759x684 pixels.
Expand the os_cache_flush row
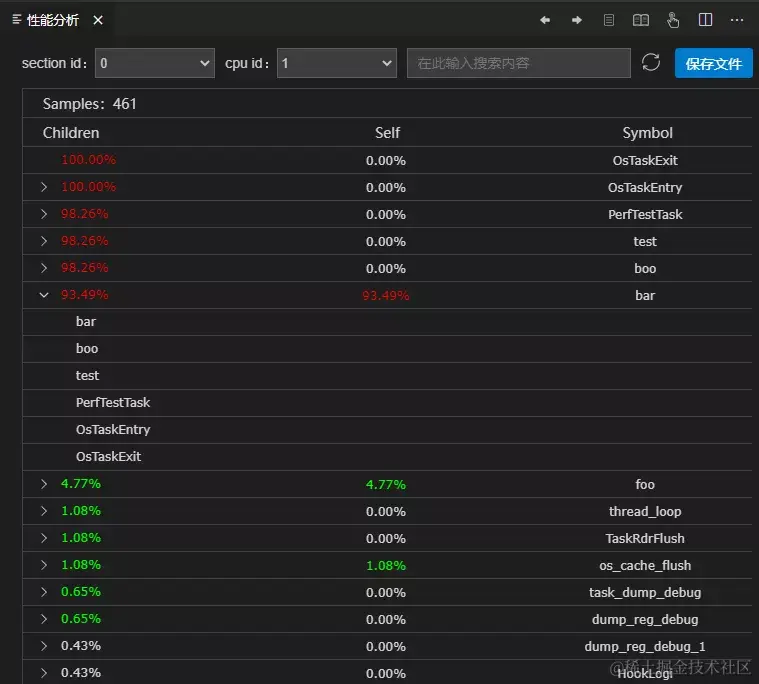coord(44,565)
